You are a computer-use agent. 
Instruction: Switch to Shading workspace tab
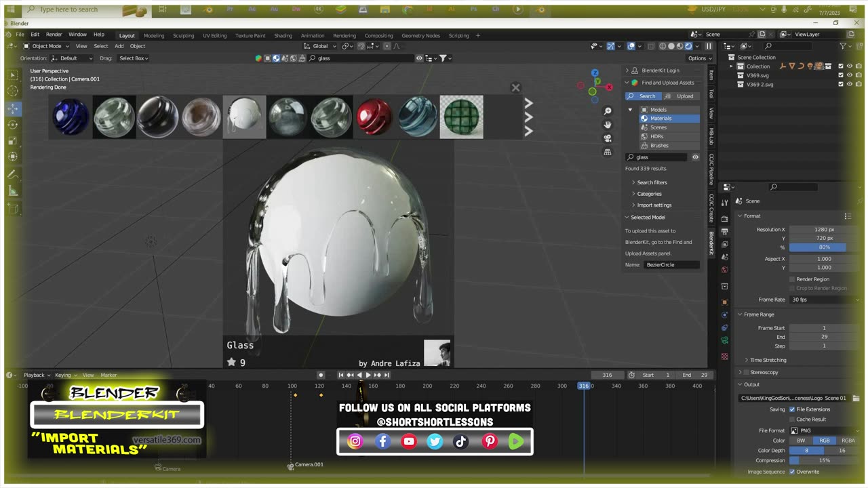[x=283, y=35]
